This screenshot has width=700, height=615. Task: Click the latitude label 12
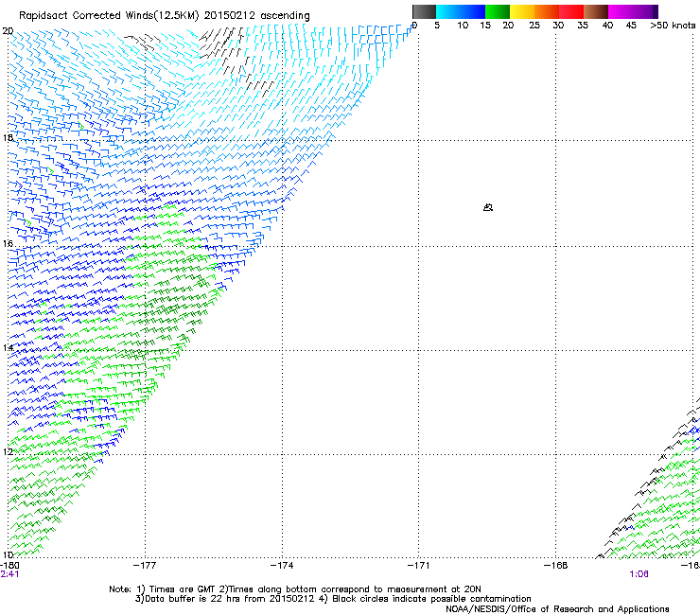point(8,452)
